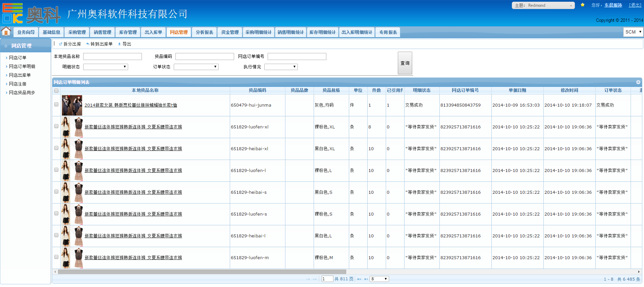Click the 转到出库单 return arrow icon
644x287 pixels.
88,44
